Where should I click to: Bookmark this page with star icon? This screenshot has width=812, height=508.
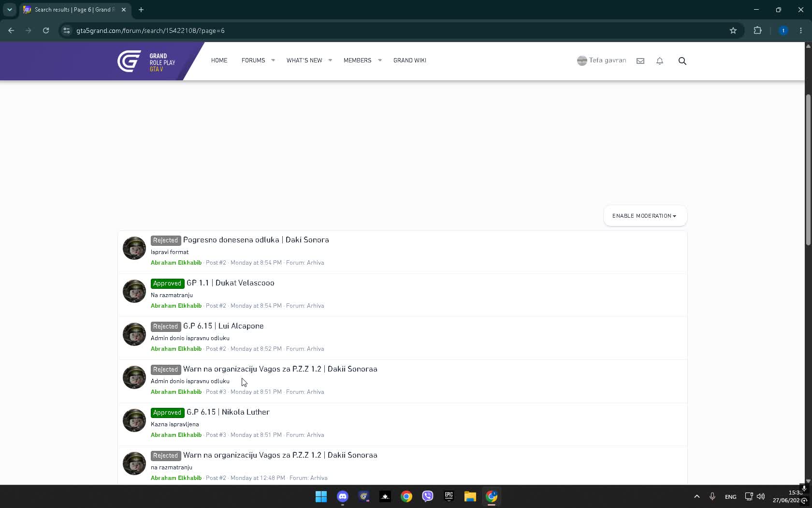coord(733,30)
